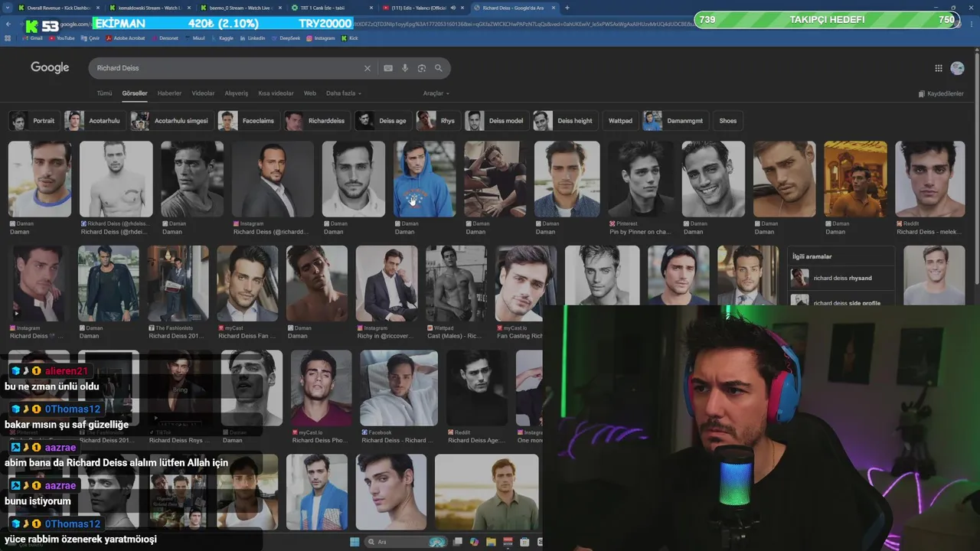Viewport: 980px width, 551px height.
Task: Open Task View on taskbar
Action: coord(458,542)
